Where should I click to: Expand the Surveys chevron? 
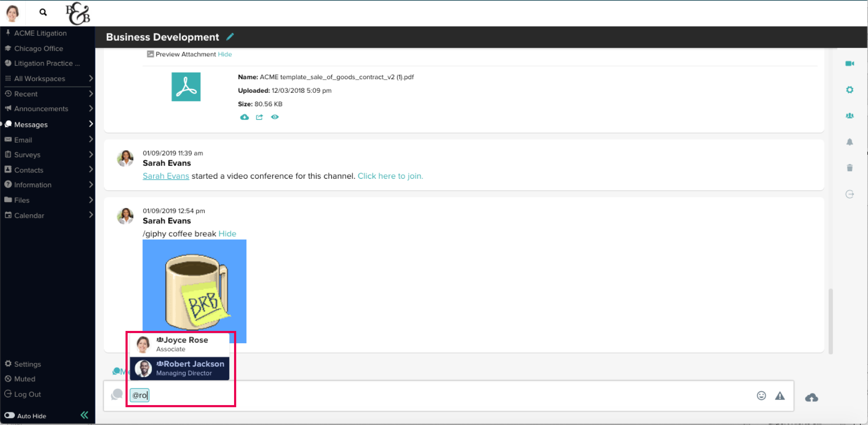coord(91,154)
